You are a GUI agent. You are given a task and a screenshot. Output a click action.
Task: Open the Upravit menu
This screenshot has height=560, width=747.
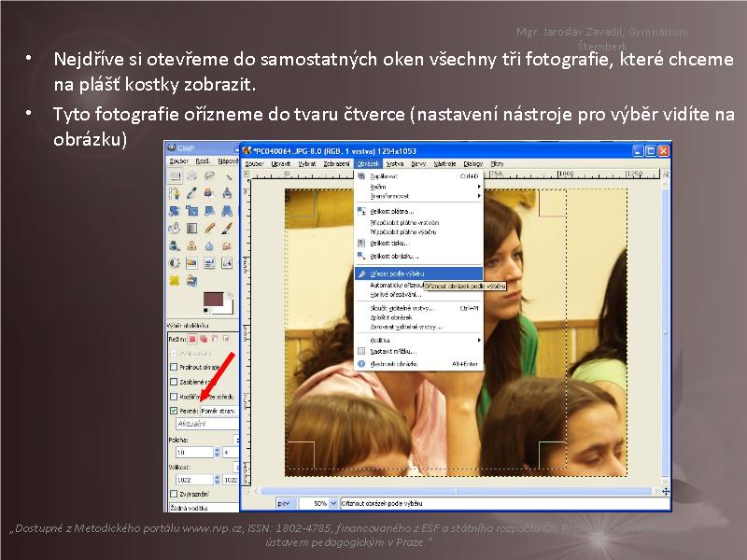point(281,164)
